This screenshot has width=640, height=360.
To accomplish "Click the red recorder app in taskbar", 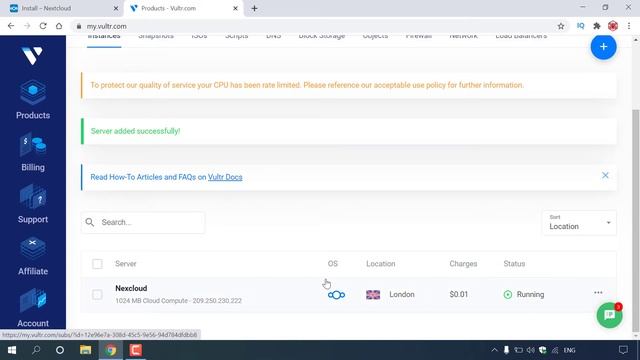I will click(136, 350).
